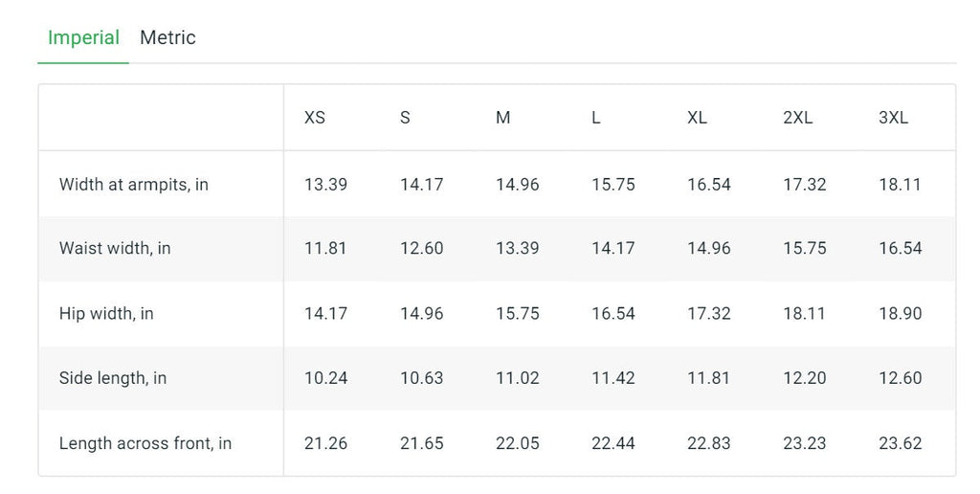This screenshot has width=980, height=494.
Task: Select the "Hip width, in" row label
Action: 106,313
